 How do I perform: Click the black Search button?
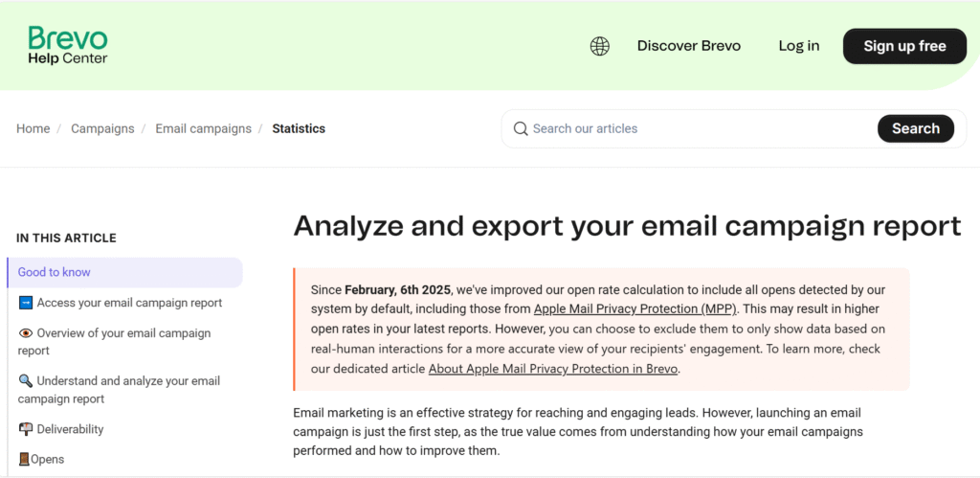tap(916, 128)
